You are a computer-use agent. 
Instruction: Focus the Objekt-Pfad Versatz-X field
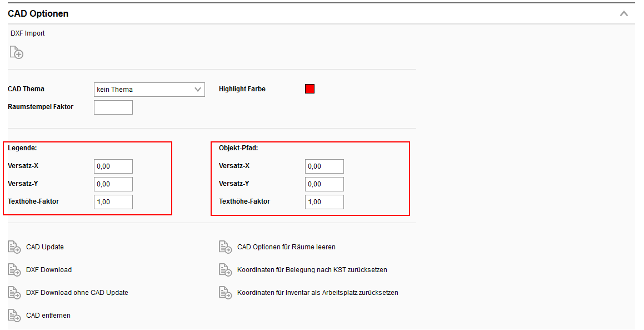click(x=324, y=166)
